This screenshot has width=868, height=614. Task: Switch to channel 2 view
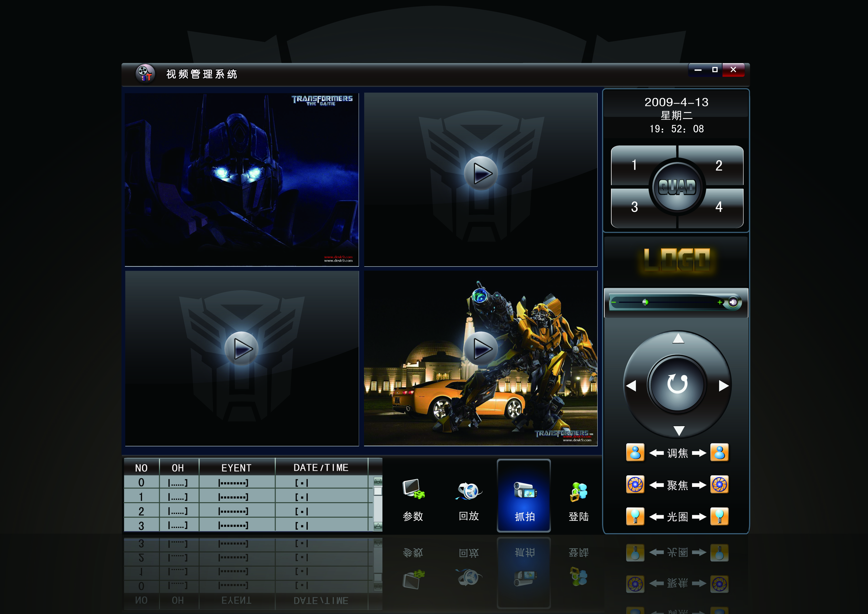[x=719, y=165]
